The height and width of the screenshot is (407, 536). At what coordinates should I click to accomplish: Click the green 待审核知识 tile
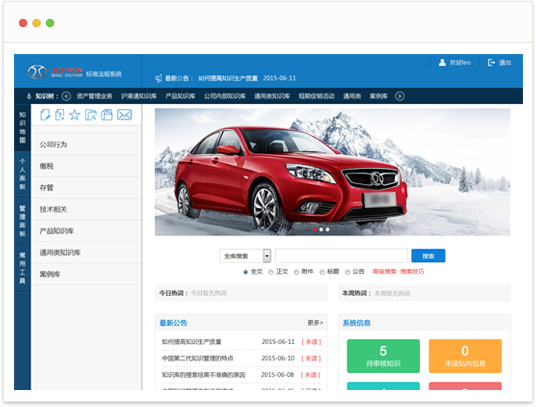pos(383,356)
